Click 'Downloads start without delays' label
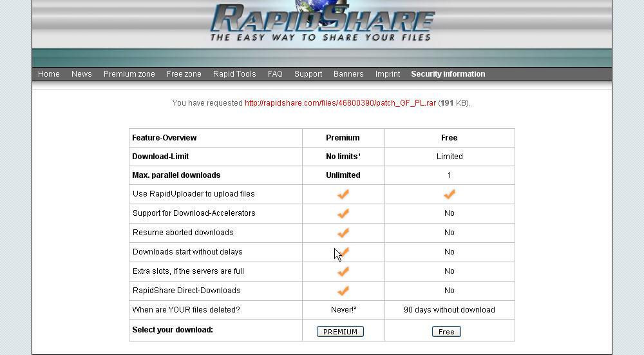 pos(187,252)
